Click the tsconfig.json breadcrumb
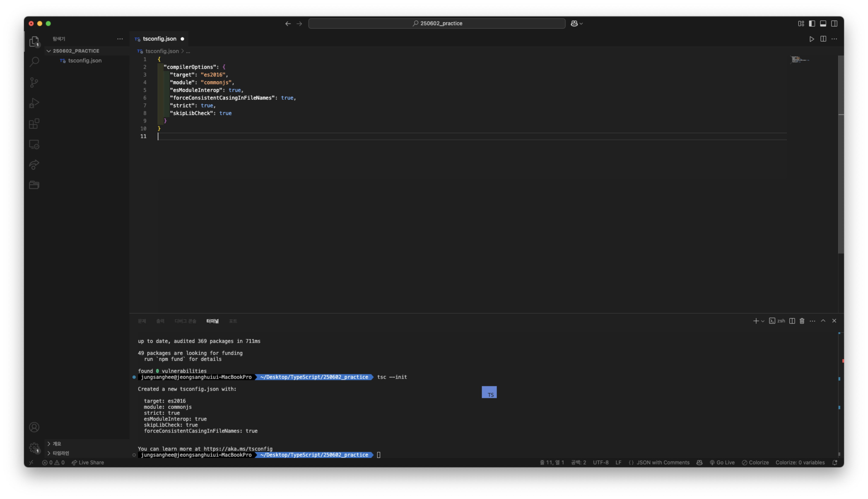The image size is (868, 499). 162,51
